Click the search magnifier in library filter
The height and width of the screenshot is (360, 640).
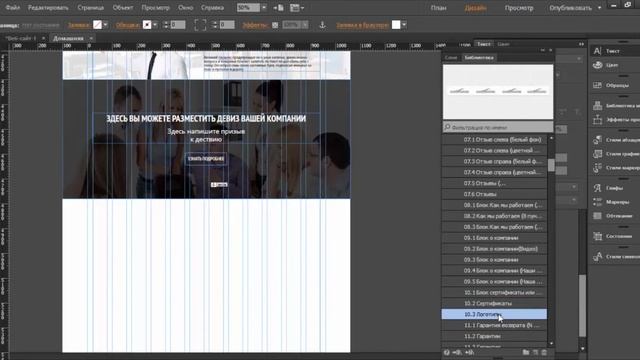[447, 127]
